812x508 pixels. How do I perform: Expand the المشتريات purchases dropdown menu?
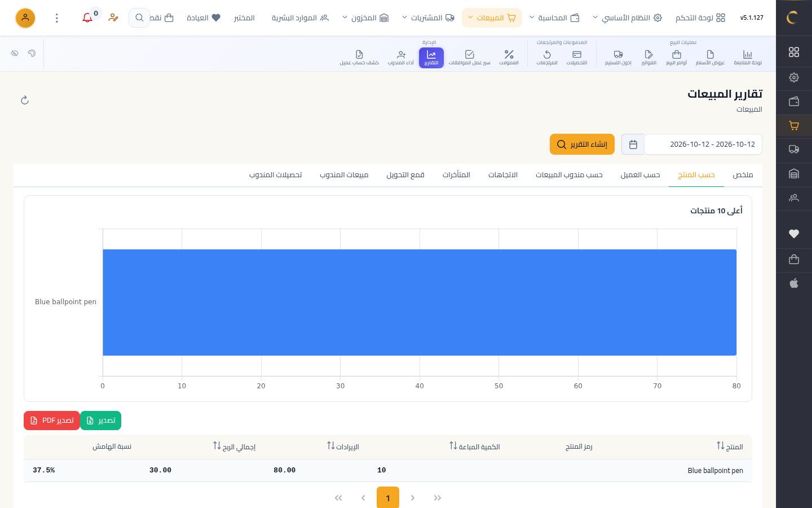tap(428, 18)
